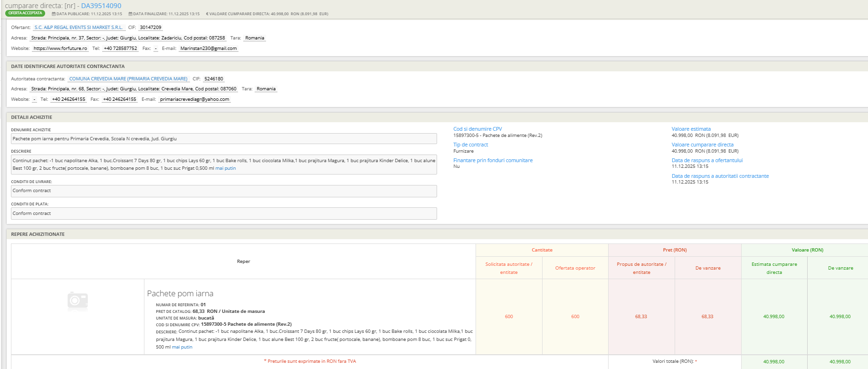The width and height of the screenshot is (868, 369).
Task: Click the Conditii de Plata field
Action: point(224,214)
